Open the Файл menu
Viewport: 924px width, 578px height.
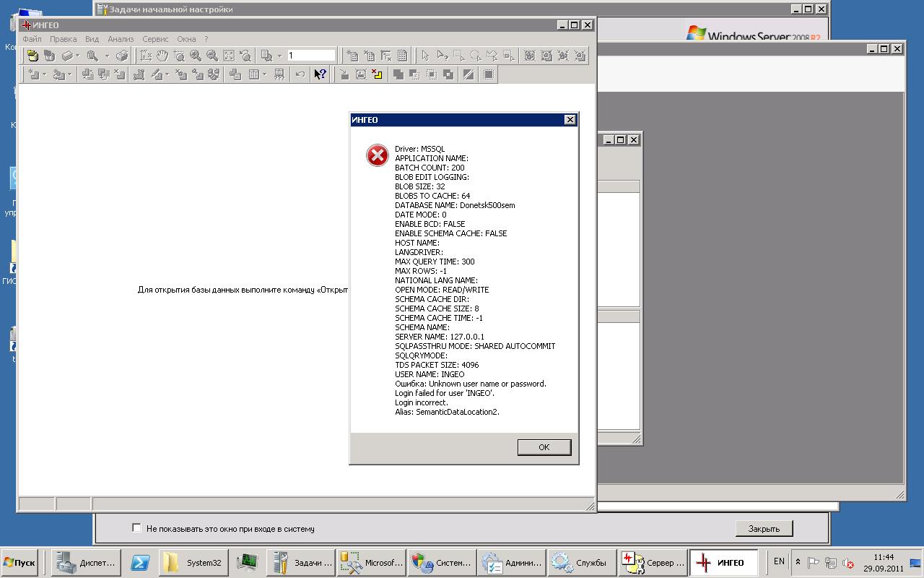pos(32,39)
